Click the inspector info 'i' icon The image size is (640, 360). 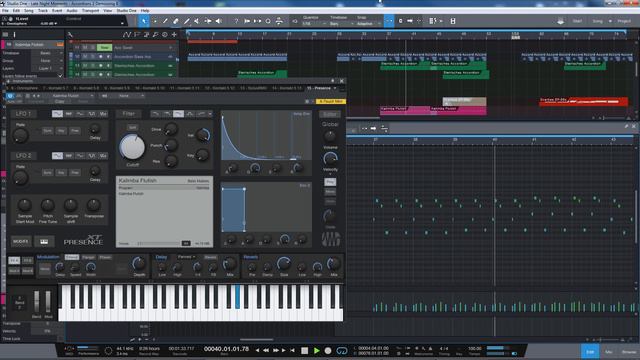(14, 35)
